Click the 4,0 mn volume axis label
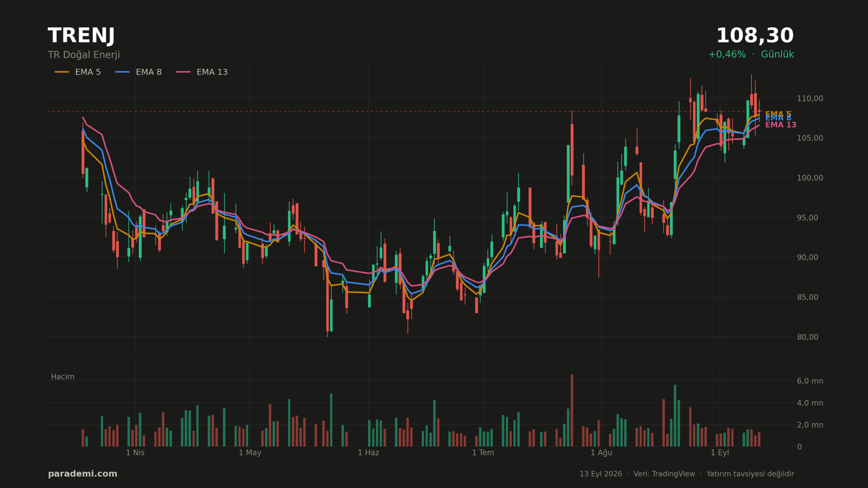 [810, 403]
